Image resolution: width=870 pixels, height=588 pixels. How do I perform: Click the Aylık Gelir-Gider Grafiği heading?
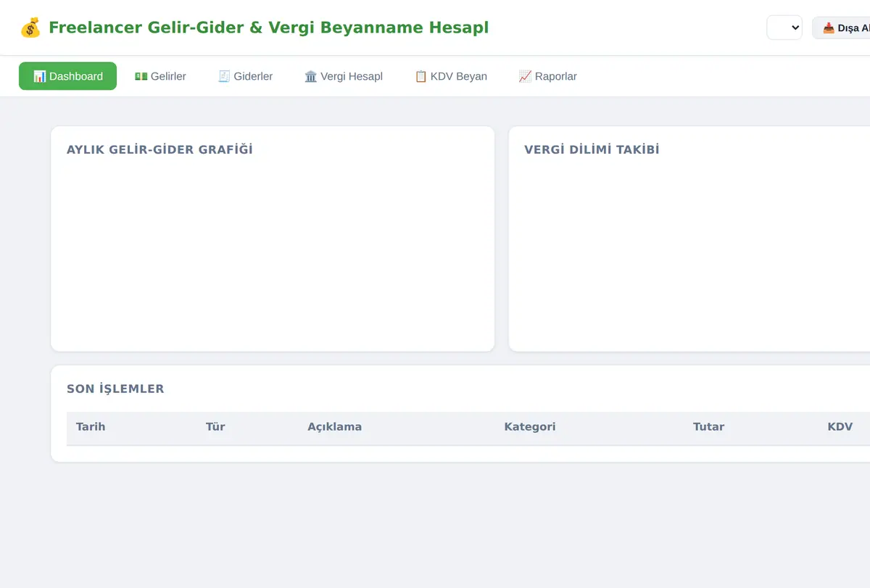click(x=159, y=150)
